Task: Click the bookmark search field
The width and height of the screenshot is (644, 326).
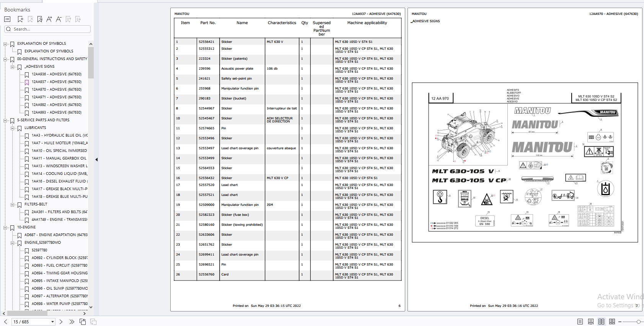Action: pyautogui.click(x=47, y=29)
